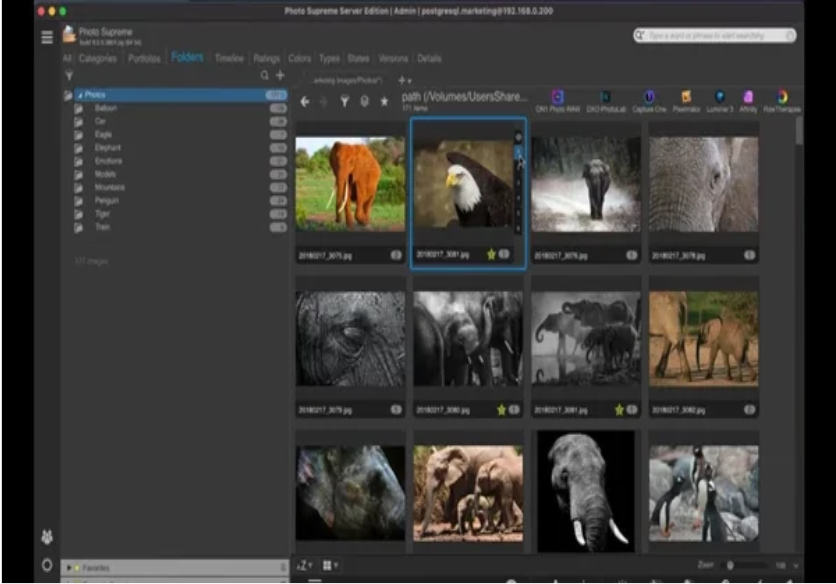Select the elephant eye close-up monochrome thumbnail
836x584 pixels.
click(x=350, y=339)
